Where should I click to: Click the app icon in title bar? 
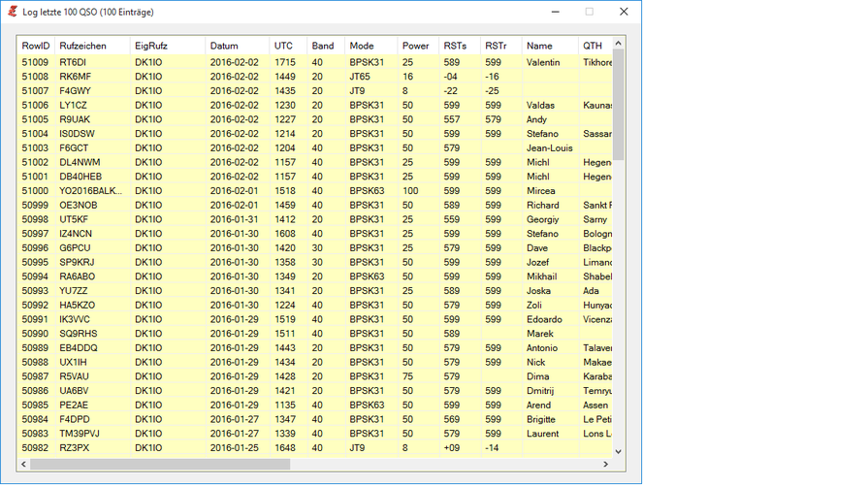[x=12, y=12]
